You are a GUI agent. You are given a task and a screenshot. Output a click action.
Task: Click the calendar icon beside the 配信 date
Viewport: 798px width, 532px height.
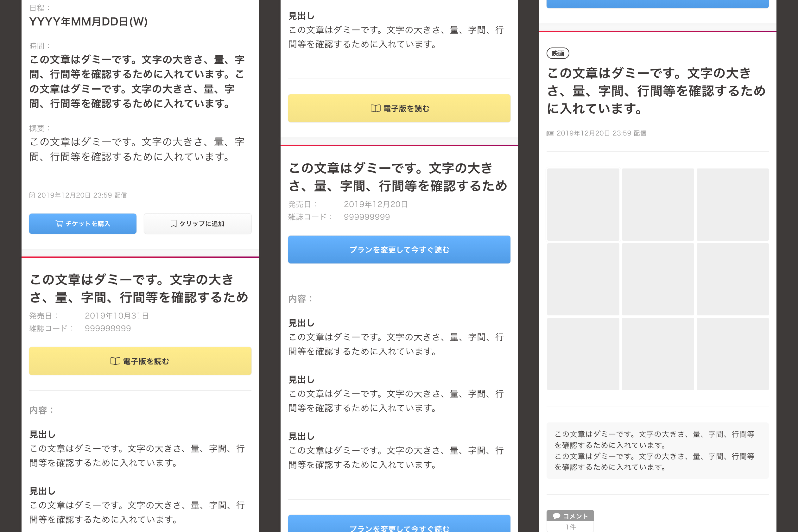point(32,195)
